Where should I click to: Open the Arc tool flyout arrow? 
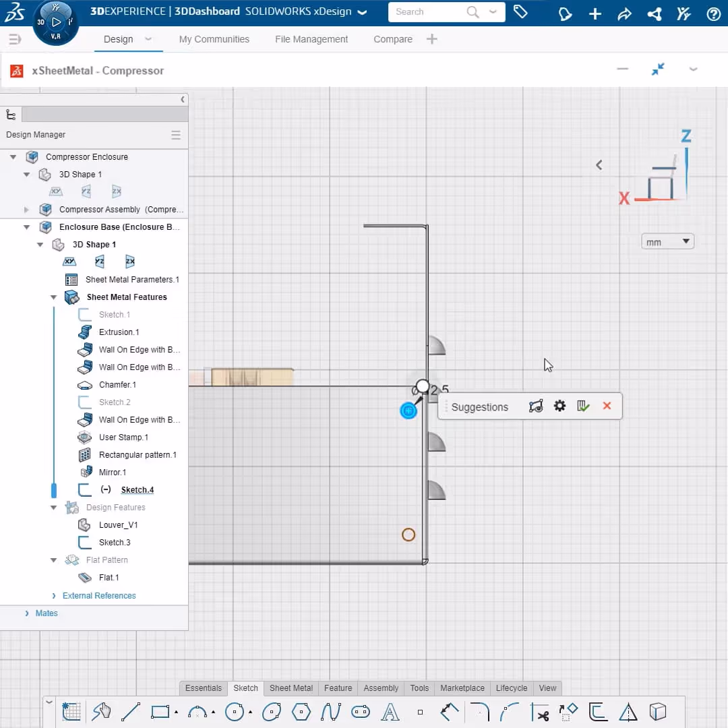coord(213,712)
